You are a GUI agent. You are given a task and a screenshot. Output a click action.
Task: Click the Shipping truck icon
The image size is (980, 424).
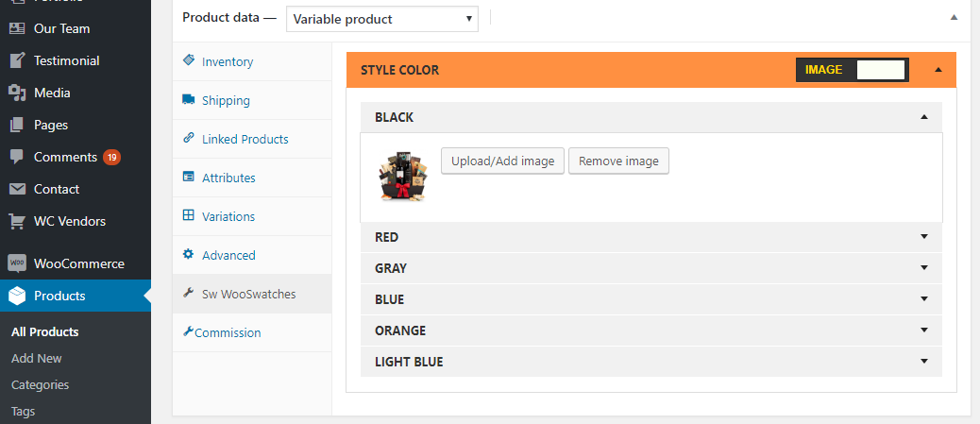tap(188, 99)
